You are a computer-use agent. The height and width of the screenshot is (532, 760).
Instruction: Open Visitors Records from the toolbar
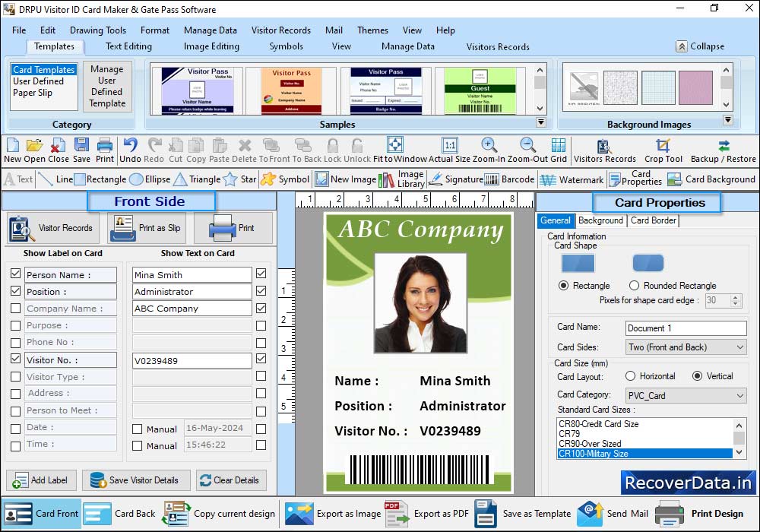604,150
